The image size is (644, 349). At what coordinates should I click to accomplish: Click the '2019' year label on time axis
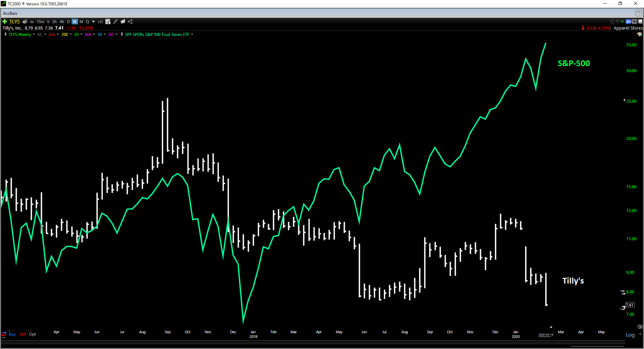click(253, 336)
